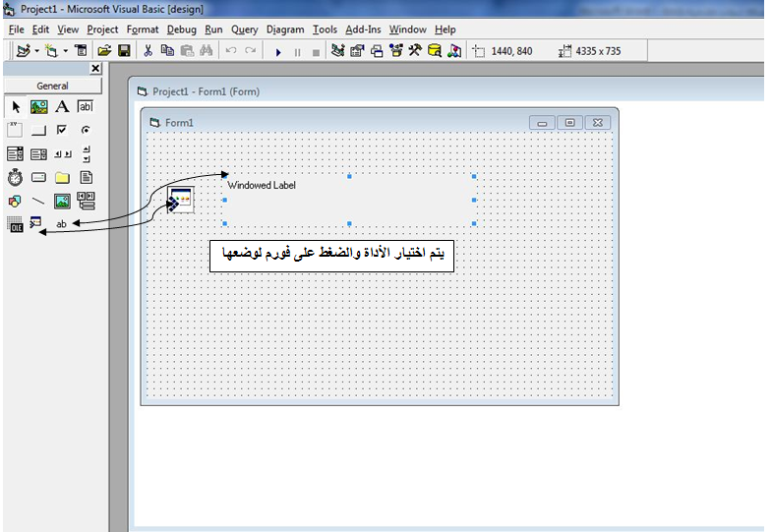The width and height of the screenshot is (772, 532).
Task: Open the Debug menu
Action: (x=182, y=30)
